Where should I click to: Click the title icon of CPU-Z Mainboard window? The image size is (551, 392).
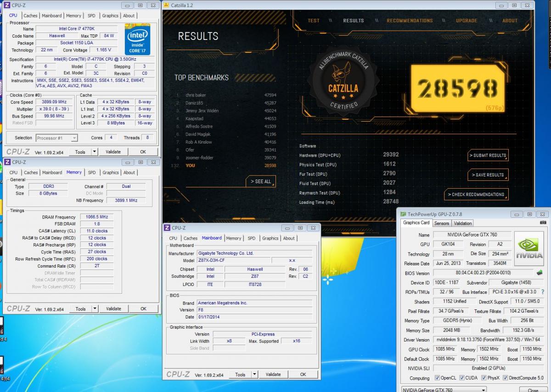point(167,228)
